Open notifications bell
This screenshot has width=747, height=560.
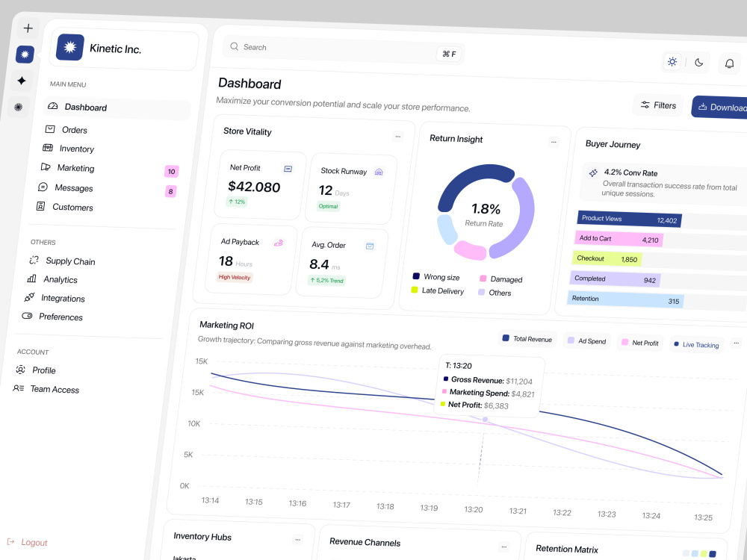click(729, 63)
